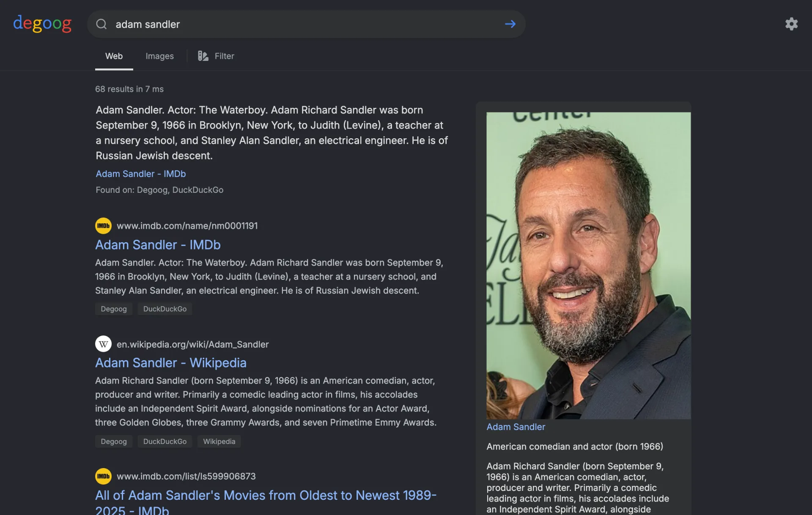Submit search with the blue arrow

tap(510, 24)
